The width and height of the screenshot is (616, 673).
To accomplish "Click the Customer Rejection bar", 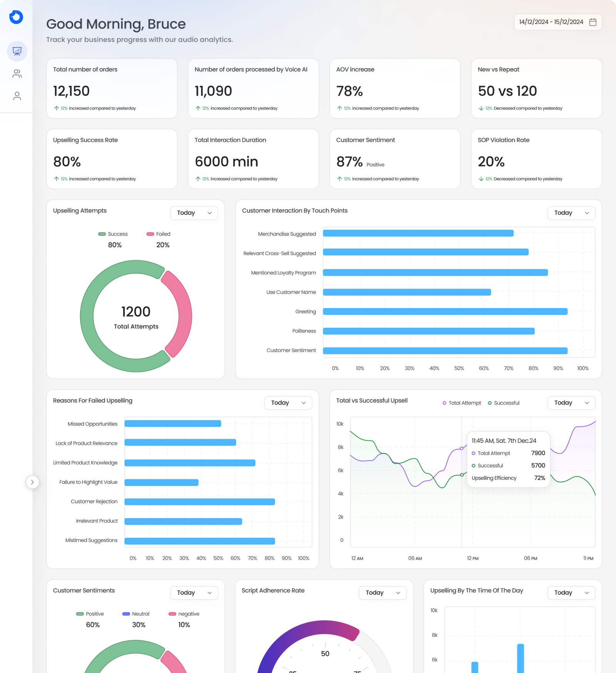I will [200, 502].
